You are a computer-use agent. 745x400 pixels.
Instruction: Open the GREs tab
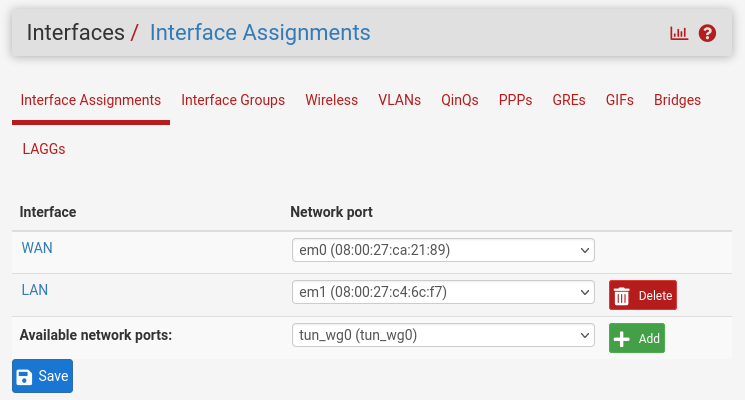569,100
